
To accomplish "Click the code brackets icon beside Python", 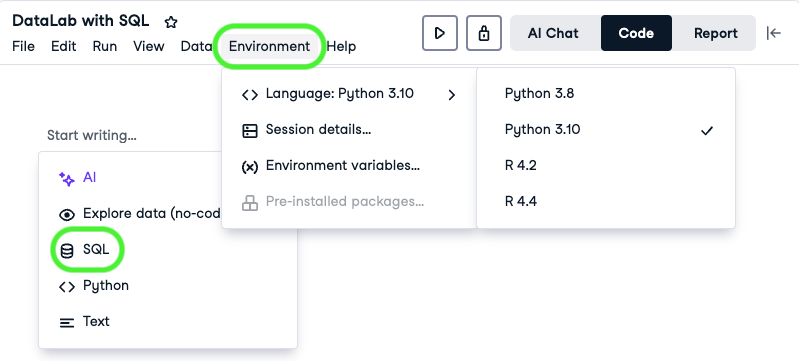I will [x=67, y=287].
